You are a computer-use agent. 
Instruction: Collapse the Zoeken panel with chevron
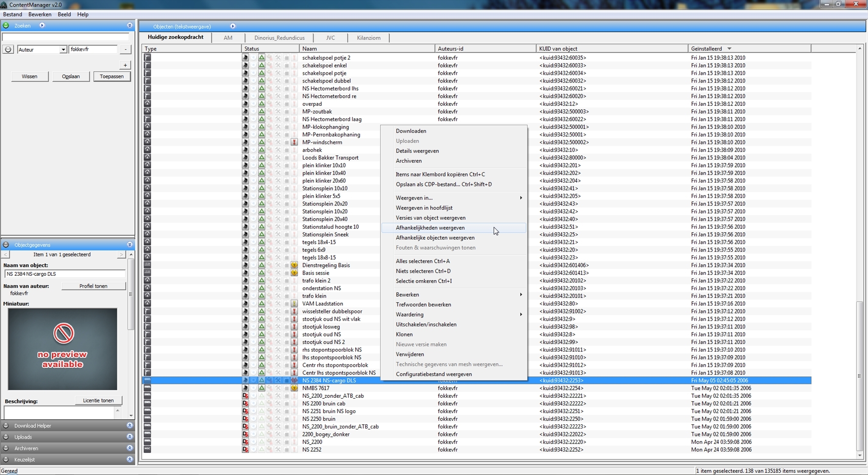(x=130, y=25)
